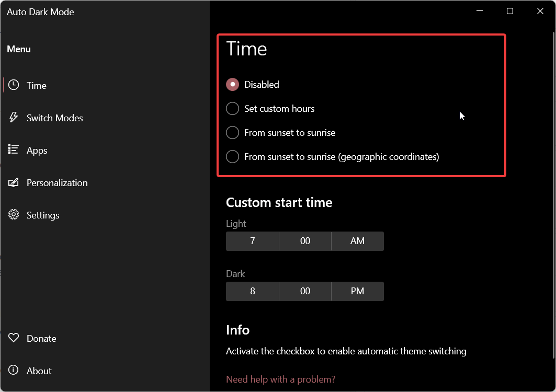Viewport: 556px width, 392px height.
Task: Click the list icon beside Apps
Action: (14, 149)
